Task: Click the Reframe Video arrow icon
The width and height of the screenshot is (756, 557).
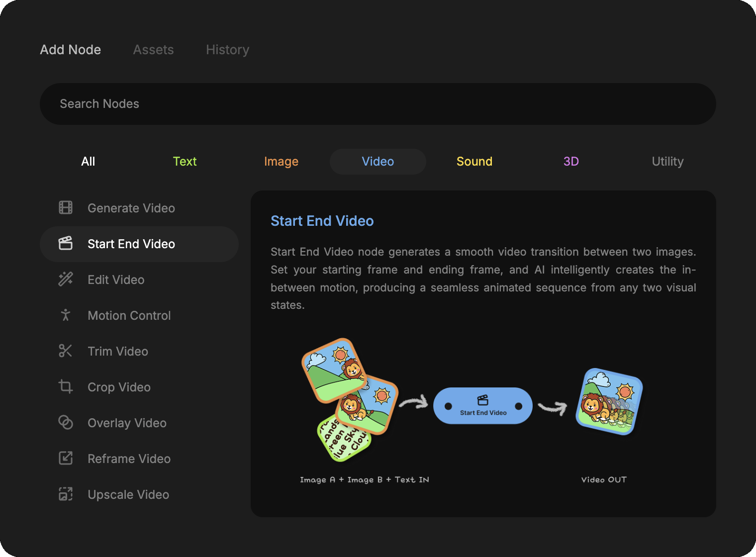Action: pyautogui.click(x=66, y=459)
